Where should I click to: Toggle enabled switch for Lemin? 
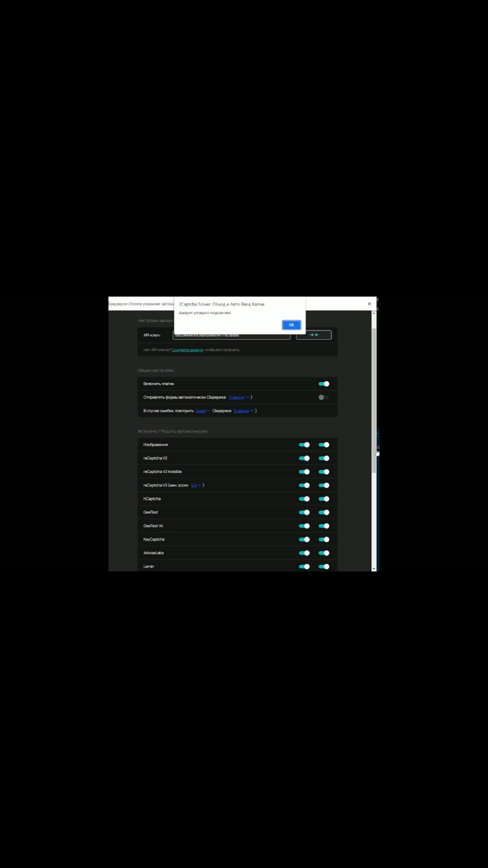coord(305,567)
